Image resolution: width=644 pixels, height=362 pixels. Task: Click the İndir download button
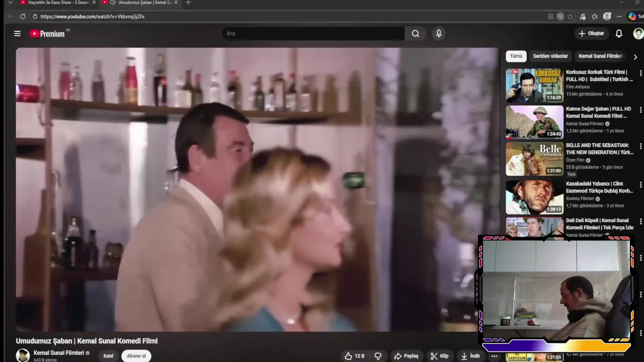pyautogui.click(x=470, y=356)
